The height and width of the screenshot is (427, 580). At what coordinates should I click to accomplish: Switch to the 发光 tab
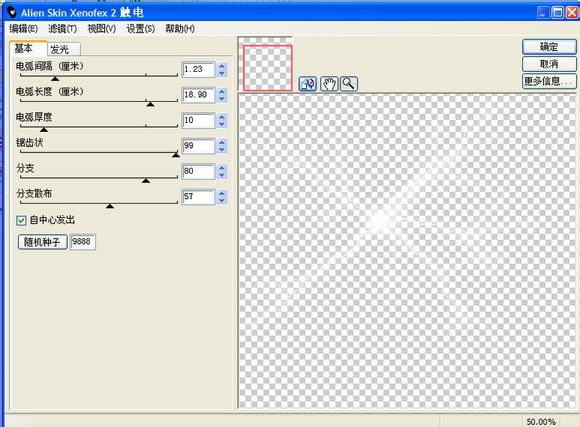coord(64,49)
